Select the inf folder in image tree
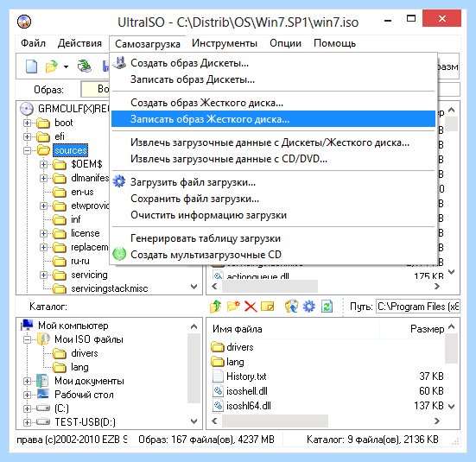The image size is (476, 462). click(75, 219)
